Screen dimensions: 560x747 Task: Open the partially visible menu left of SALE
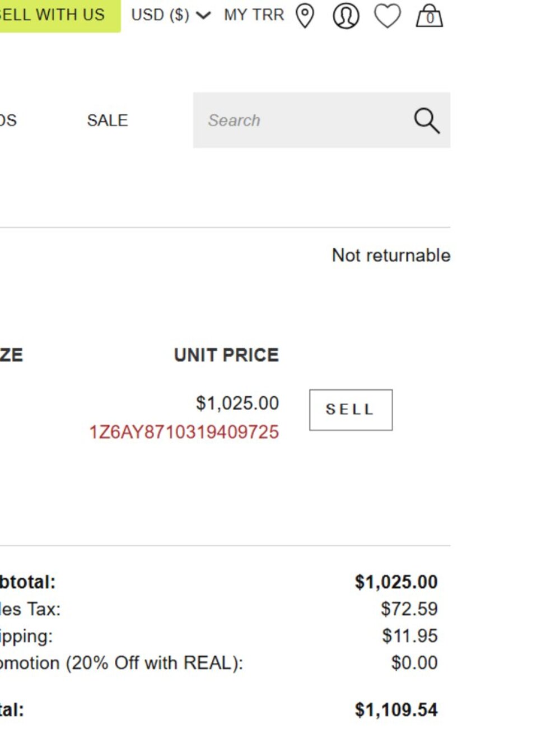tap(8, 120)
